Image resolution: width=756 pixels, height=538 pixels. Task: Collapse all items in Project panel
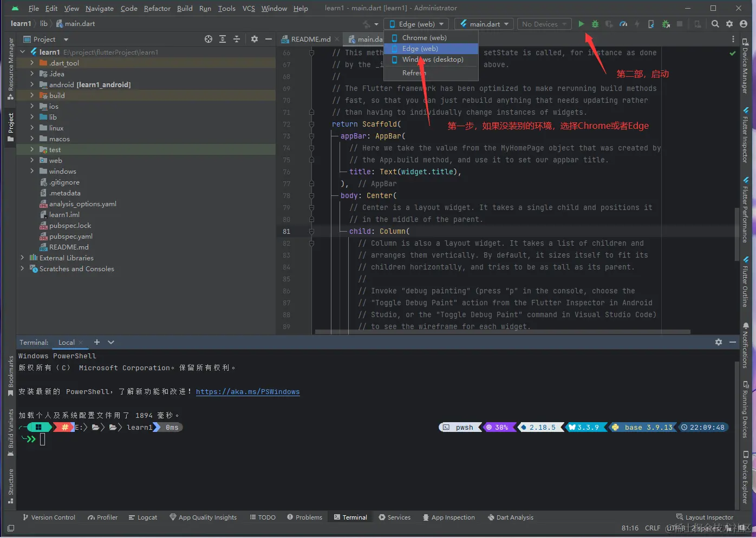237,39
